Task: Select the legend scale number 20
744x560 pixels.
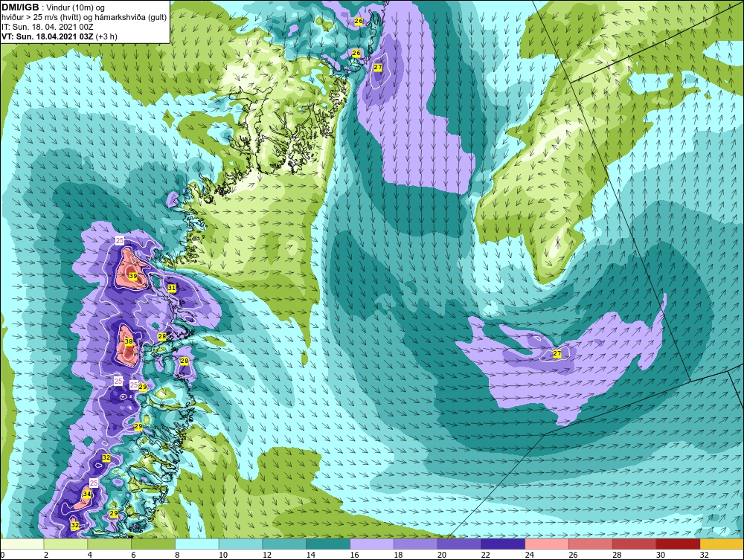Action: coord(442,556)
